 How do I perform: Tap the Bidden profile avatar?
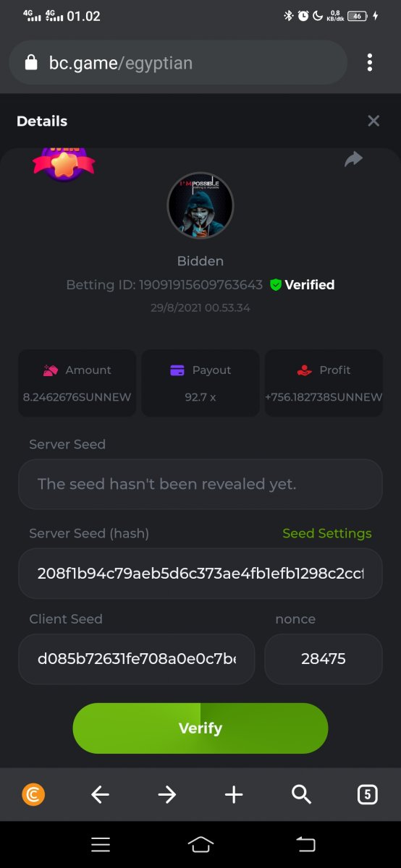tap(200, 205)
